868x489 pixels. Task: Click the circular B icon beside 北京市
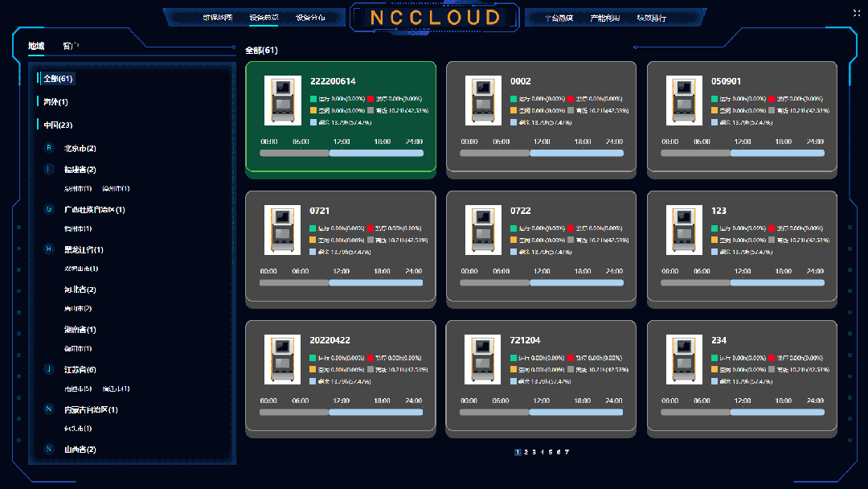(x=49, y=148)
